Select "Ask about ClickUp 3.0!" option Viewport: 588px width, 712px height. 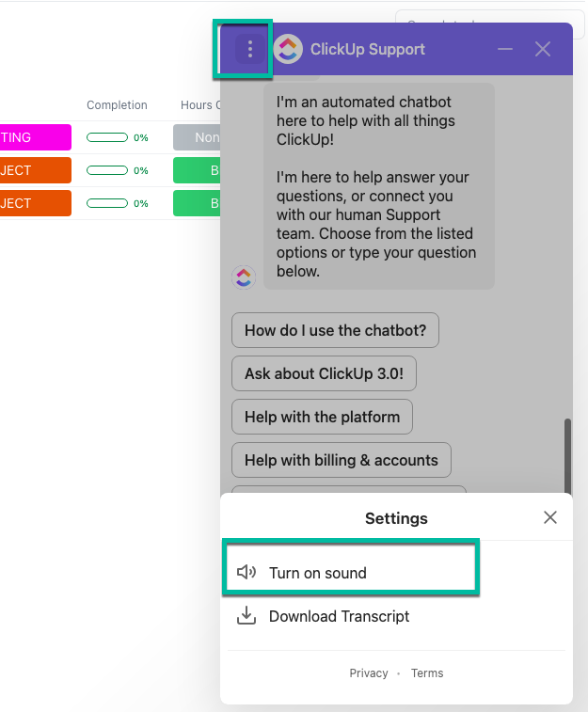(x=324, y=373)
